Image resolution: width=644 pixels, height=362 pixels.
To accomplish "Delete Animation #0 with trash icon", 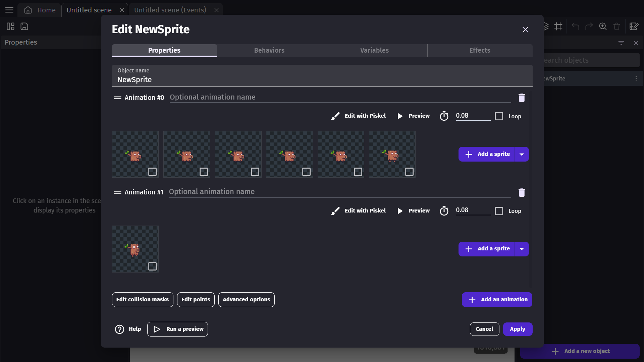I will coord(522,98).
